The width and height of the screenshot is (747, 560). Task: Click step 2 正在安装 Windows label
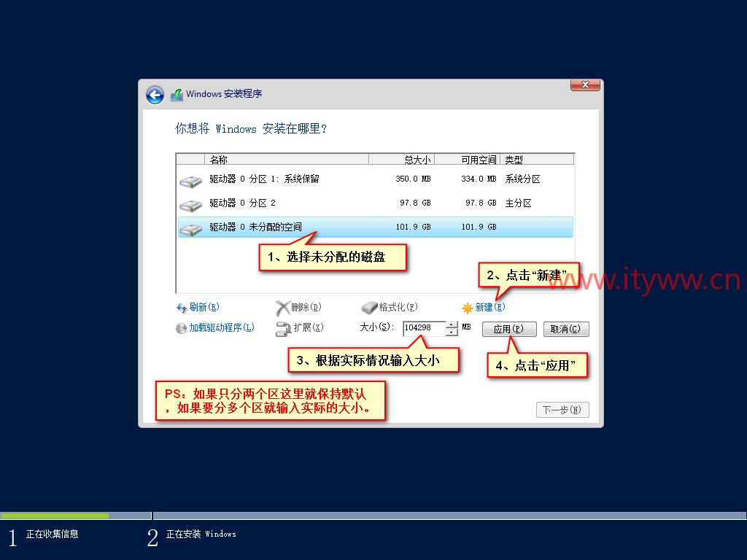pyautogui.click(x=201, y=534)
